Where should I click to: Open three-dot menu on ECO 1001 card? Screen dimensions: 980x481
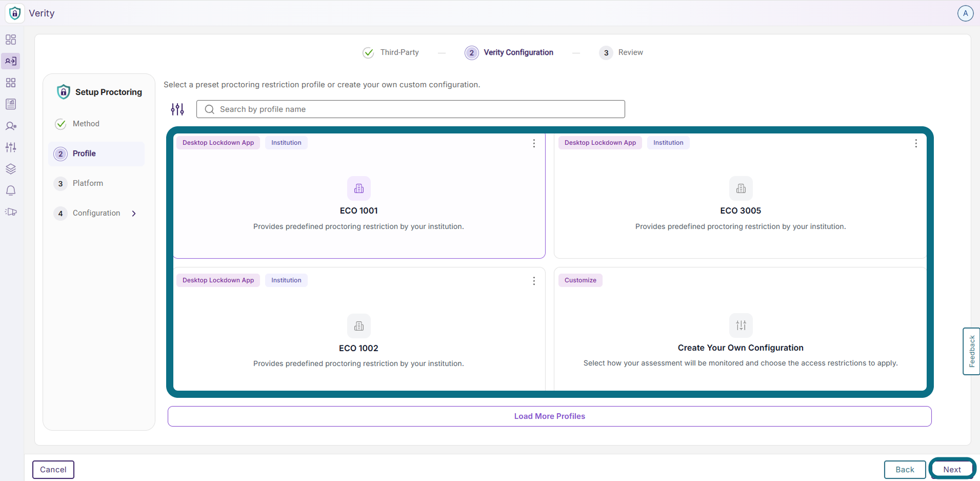[534, 143]
